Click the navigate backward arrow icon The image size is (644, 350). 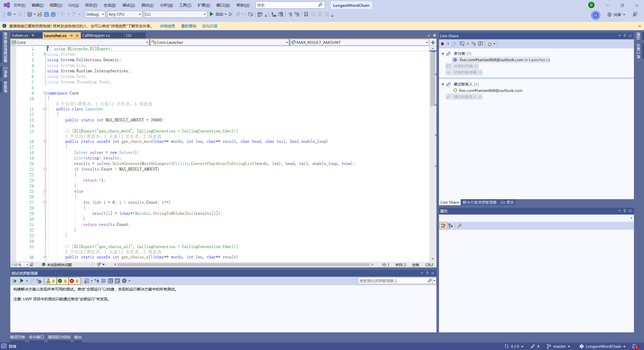[10, 14]
